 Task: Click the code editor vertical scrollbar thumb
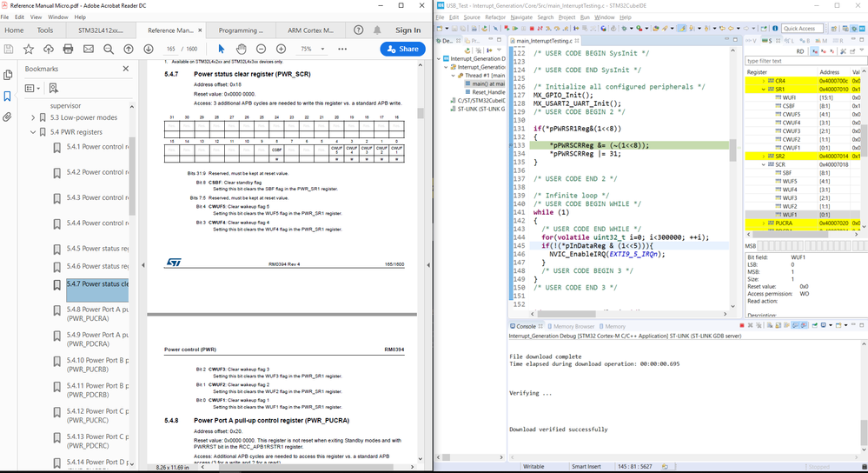click(x=732, y=150)
